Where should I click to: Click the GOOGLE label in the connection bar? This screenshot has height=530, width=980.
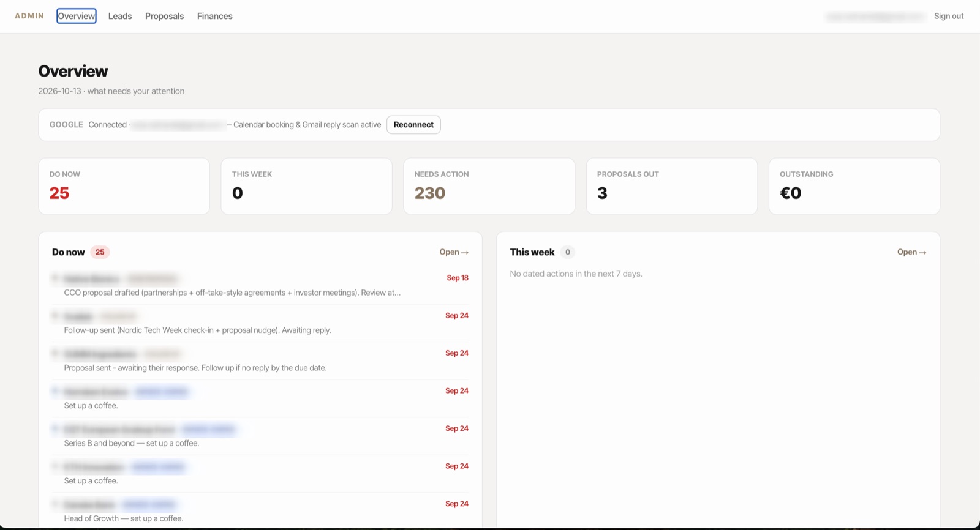[x=66, y=125]
